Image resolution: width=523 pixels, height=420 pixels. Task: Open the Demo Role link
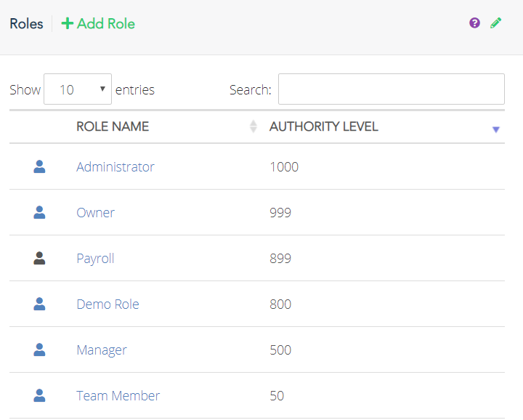tap(108, 304)
